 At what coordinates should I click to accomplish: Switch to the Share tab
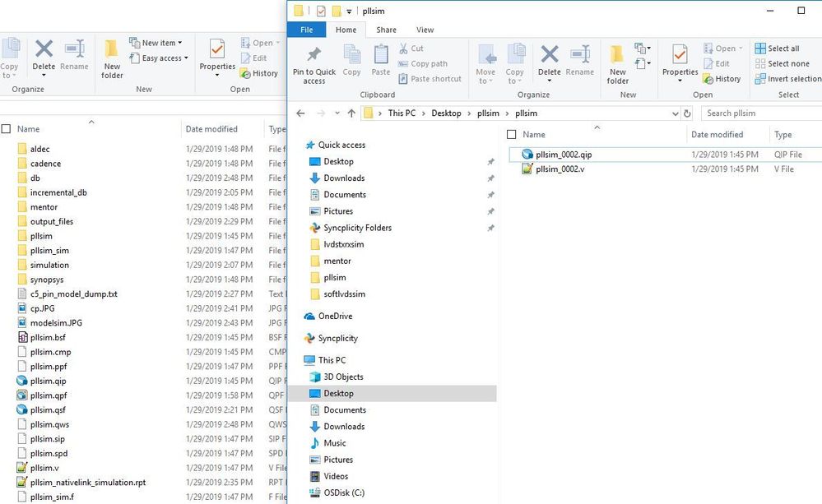pos(387,30)
